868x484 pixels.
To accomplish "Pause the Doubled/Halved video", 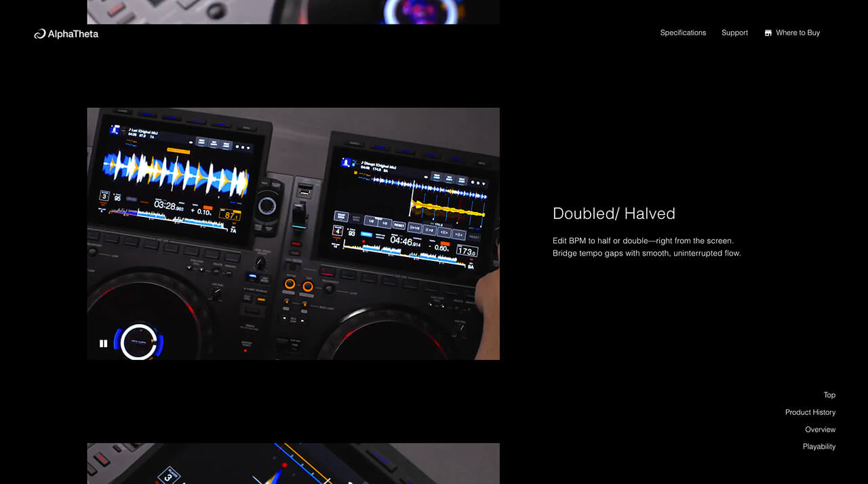I will [103, 344].
